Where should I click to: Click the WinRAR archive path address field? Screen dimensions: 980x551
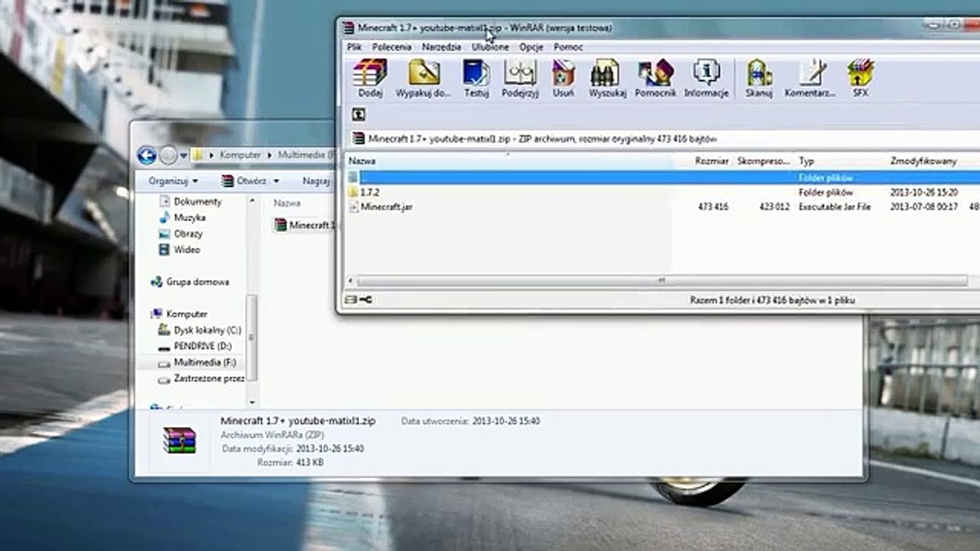point(665,139)
